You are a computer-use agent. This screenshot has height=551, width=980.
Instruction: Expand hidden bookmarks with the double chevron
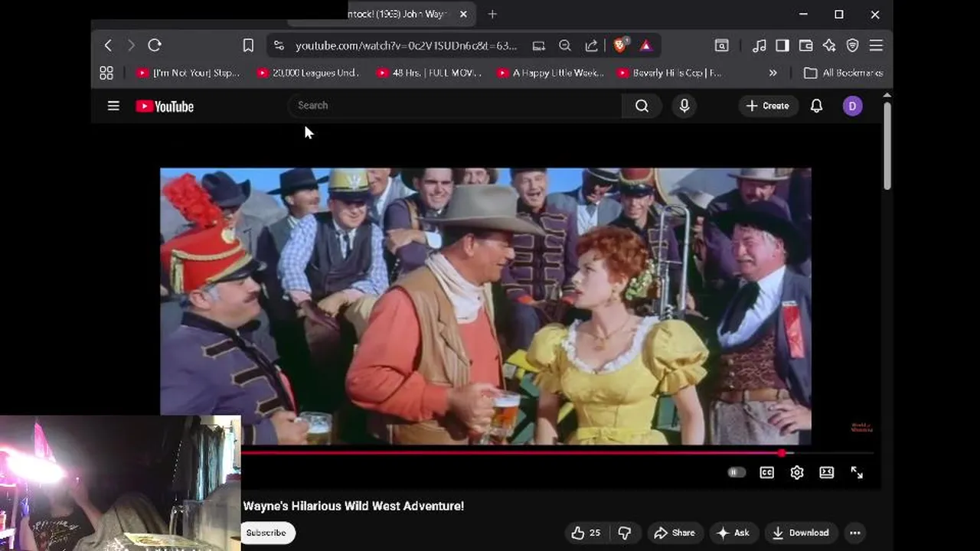773,73
